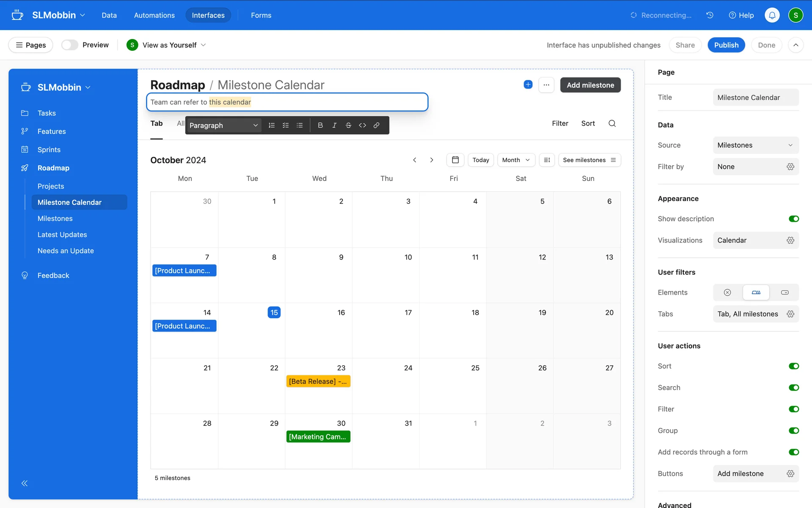Open the Paragraph style dropdown
This screenshot has width=812, height=508.
click(x=223, y=125)
